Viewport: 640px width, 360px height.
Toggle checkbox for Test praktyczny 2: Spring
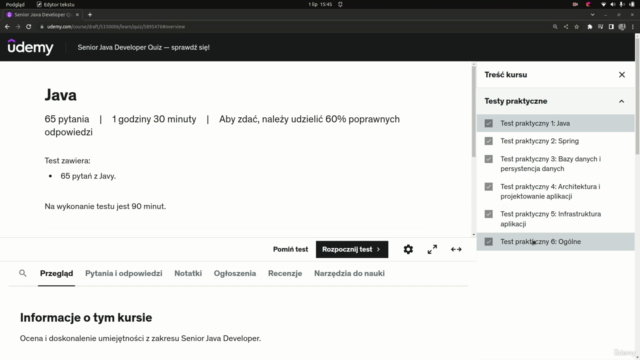pyautogui.click(x=489, y=141)
